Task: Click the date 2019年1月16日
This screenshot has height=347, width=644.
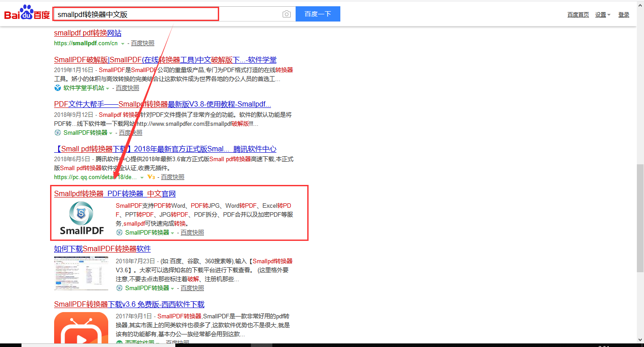Action: coord(74,70)
